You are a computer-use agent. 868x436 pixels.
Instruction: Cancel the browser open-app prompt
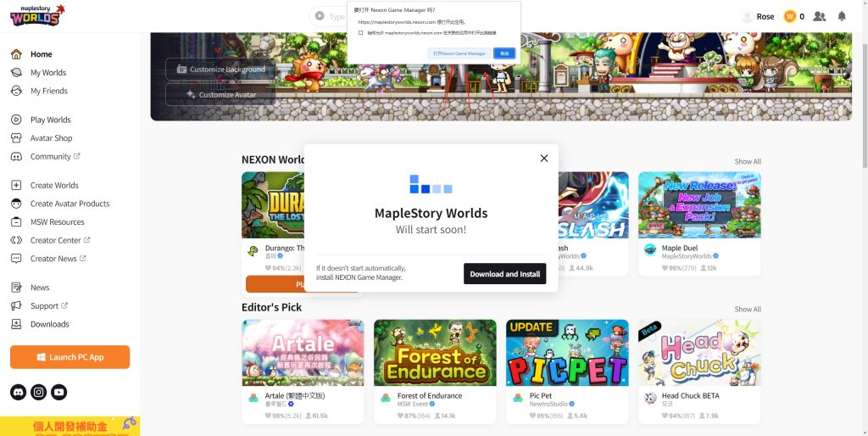pos(504,53)
